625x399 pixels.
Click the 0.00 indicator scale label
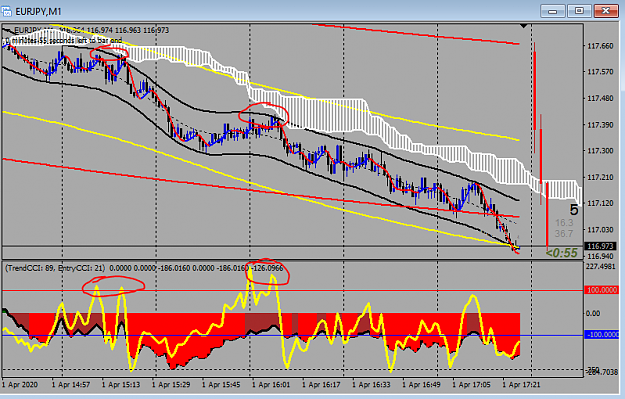593,313
